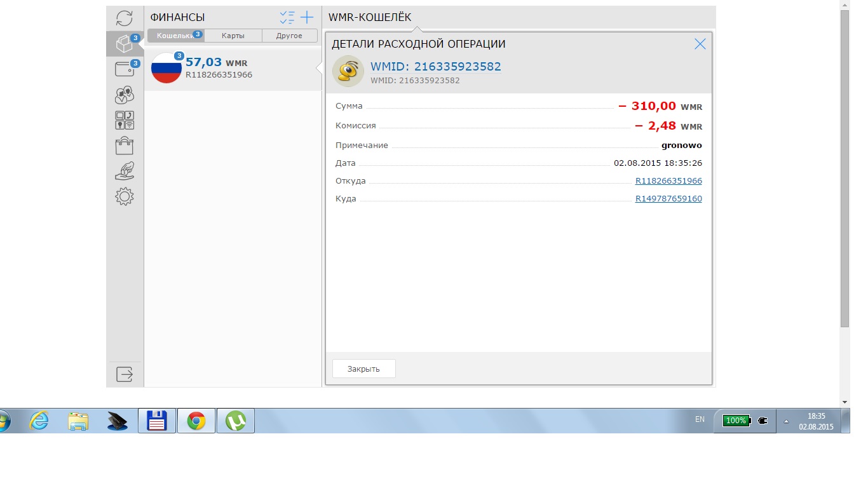
Task: Open the contacts icon in the sidebar
Action: coord(125,95)
